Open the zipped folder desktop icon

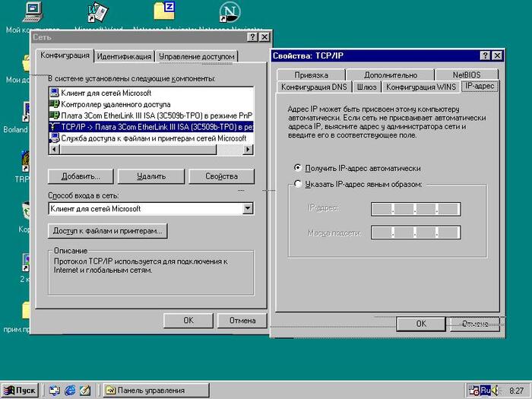163,11
